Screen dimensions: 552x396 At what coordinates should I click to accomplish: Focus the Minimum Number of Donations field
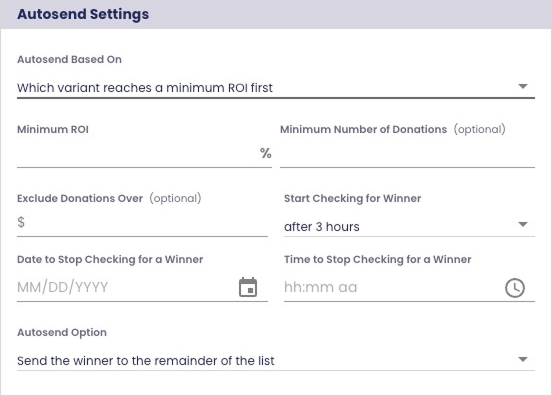(407, 153)
